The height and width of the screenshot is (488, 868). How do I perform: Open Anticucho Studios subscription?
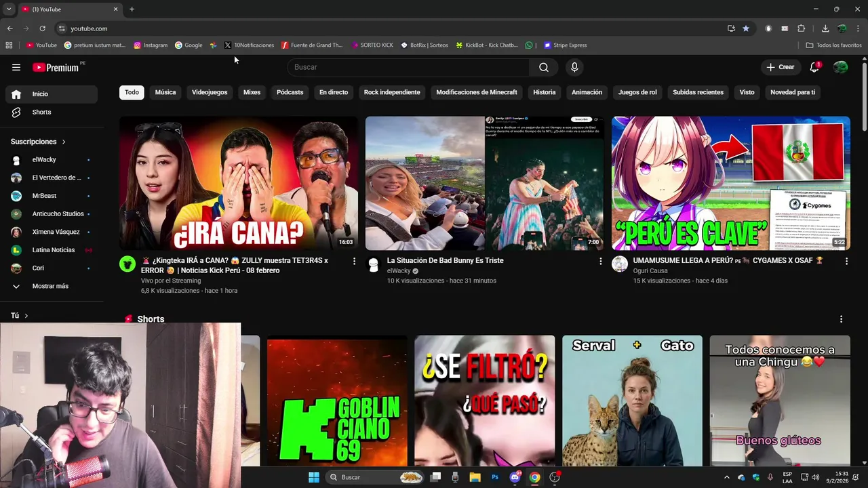click(x=52, y=213)
